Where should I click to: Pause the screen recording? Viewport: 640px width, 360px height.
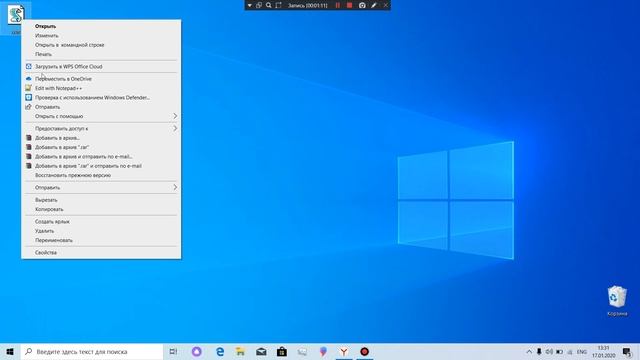[x=338, y=5]
